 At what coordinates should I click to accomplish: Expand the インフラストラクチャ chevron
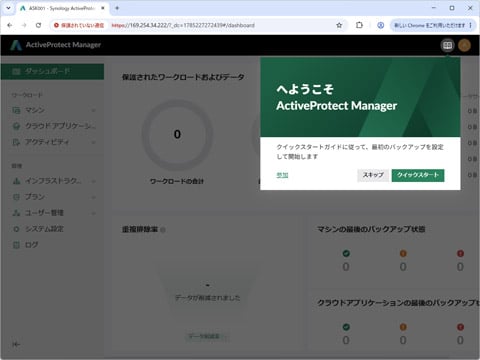[x=94, y=181]
